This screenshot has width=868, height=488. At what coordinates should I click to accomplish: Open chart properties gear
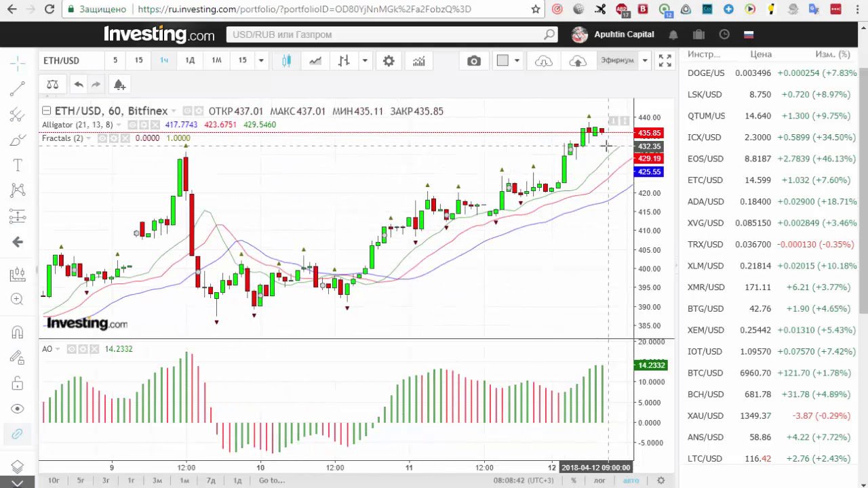(389, 60)
